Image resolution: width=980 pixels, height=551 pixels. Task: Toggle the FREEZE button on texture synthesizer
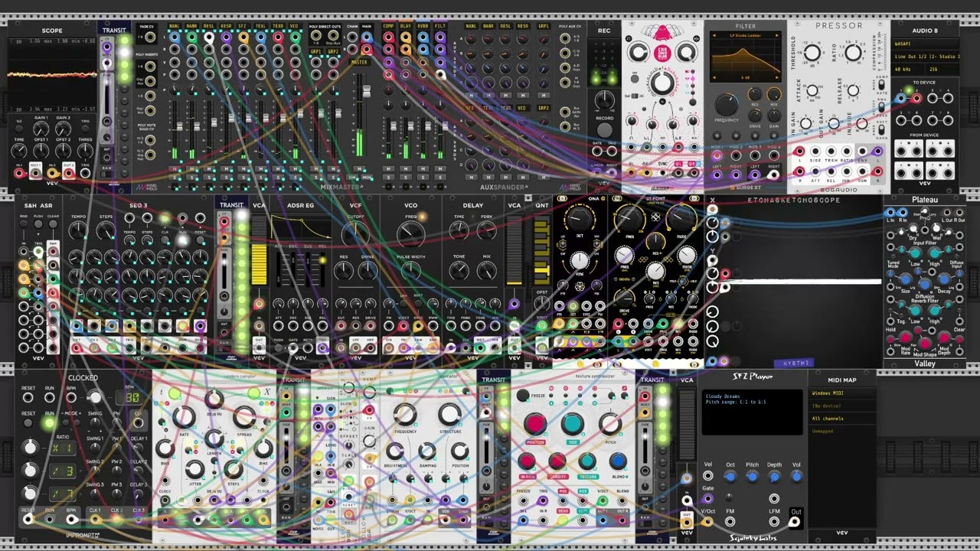pyautogui.click(x=523, y=395)
